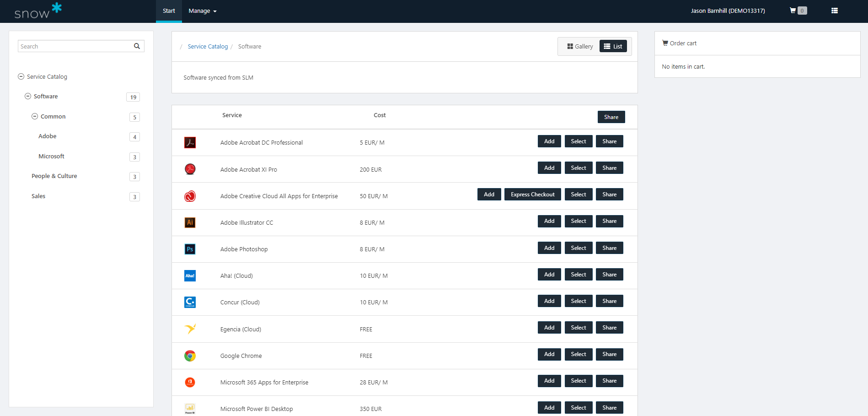The width and height of the screenshot is (868, 416).
Task: Add Adobe Acrobat DC Professional to cart
Action: click(549, 141)
